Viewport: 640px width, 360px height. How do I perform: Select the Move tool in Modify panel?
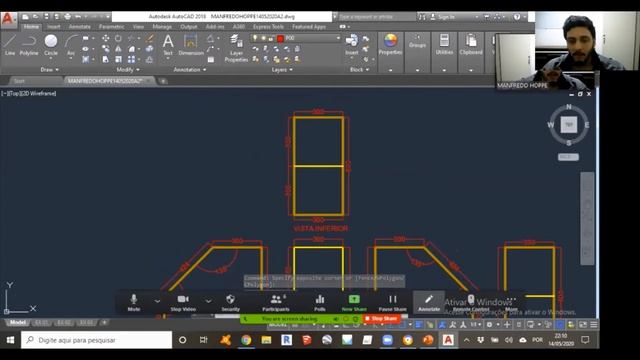tap(105, 38)
